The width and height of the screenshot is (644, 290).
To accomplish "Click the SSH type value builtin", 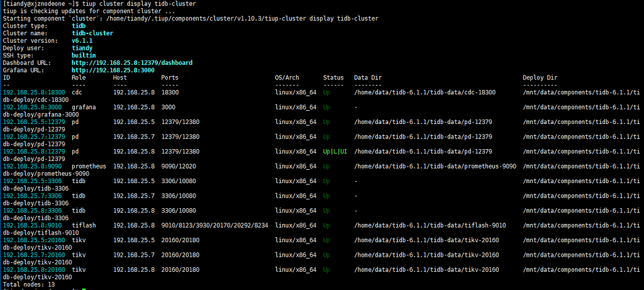I will point(84,56).
